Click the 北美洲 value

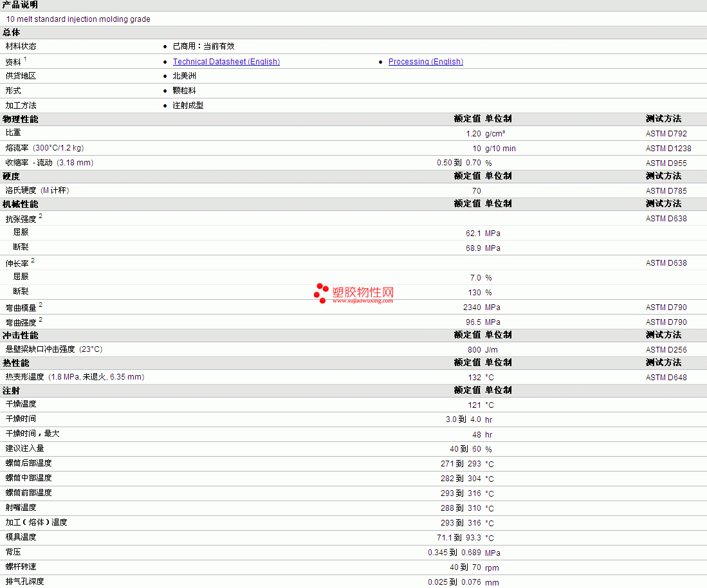point(185,76)
